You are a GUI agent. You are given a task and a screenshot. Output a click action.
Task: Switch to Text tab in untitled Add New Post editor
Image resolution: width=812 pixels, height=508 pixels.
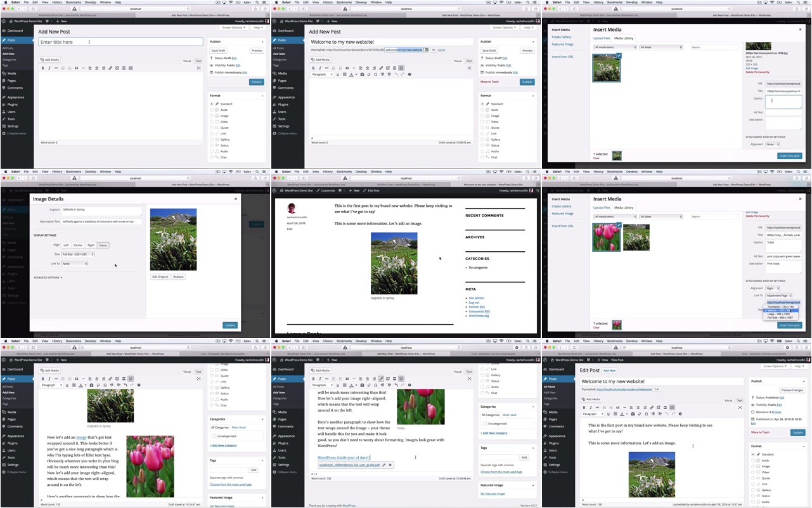tap(198, 61)
